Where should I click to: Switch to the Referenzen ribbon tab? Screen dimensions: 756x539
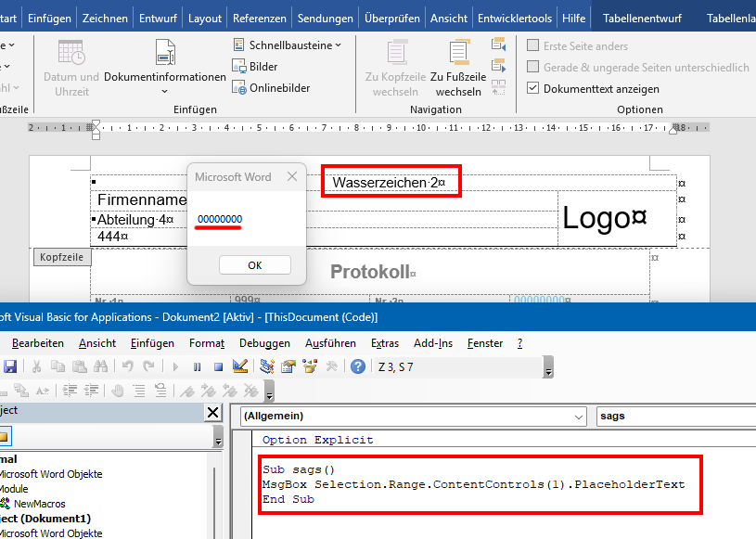point(260,19)
